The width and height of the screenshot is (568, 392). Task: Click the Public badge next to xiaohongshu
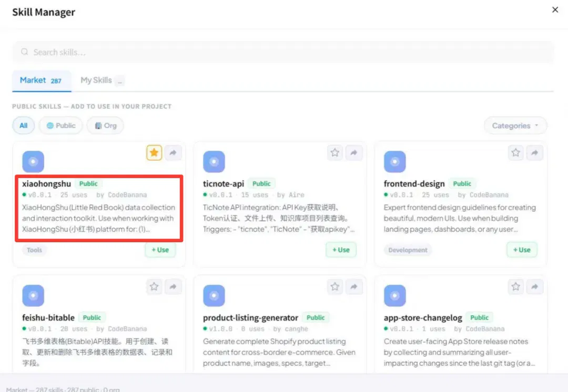(x=88, y=184)
